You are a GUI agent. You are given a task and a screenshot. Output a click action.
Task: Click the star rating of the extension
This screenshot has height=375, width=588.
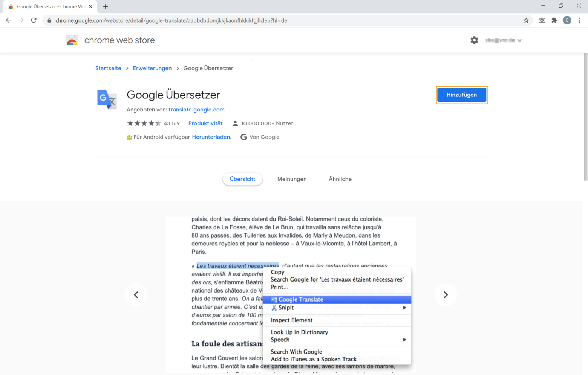click(144, 123)
